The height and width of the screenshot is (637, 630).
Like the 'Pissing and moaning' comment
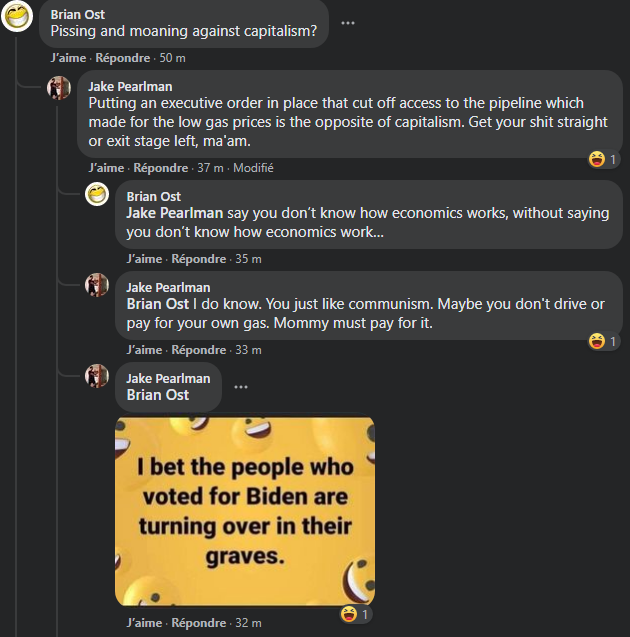[68, 58]
